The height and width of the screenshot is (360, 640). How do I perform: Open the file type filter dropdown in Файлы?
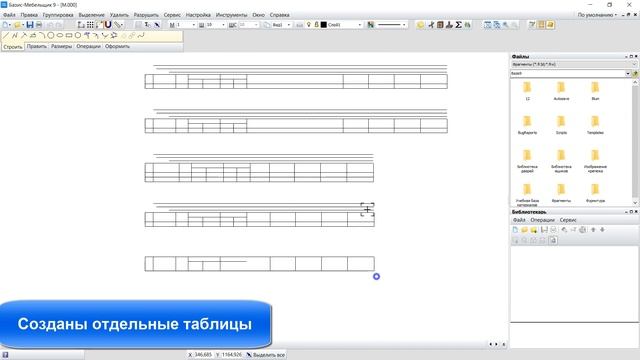click(634, 64)
